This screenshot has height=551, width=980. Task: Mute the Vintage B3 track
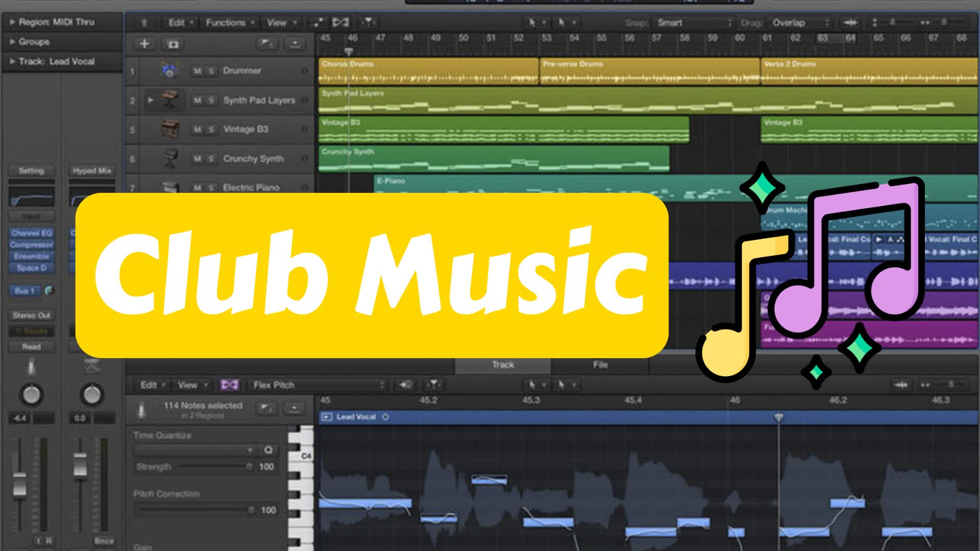(x=199, y=129)
